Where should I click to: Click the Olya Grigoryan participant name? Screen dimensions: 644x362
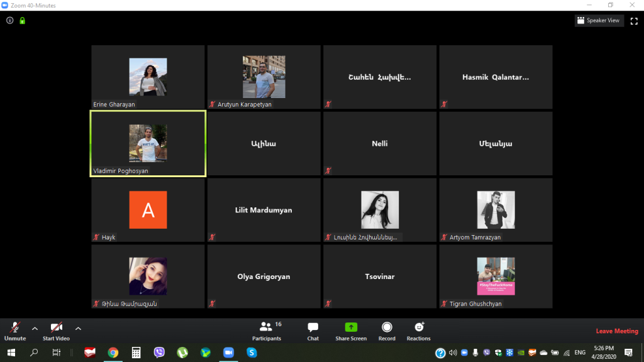[x=264, y=277]
